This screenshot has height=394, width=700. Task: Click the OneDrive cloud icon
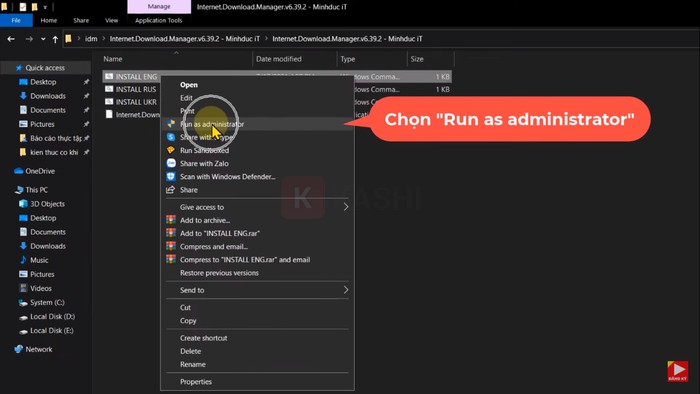(x=19, y=171)
